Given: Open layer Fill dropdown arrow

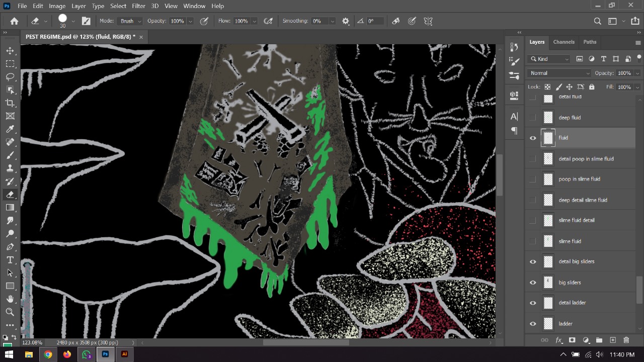Looking at the screenshot, I should 637,87.
